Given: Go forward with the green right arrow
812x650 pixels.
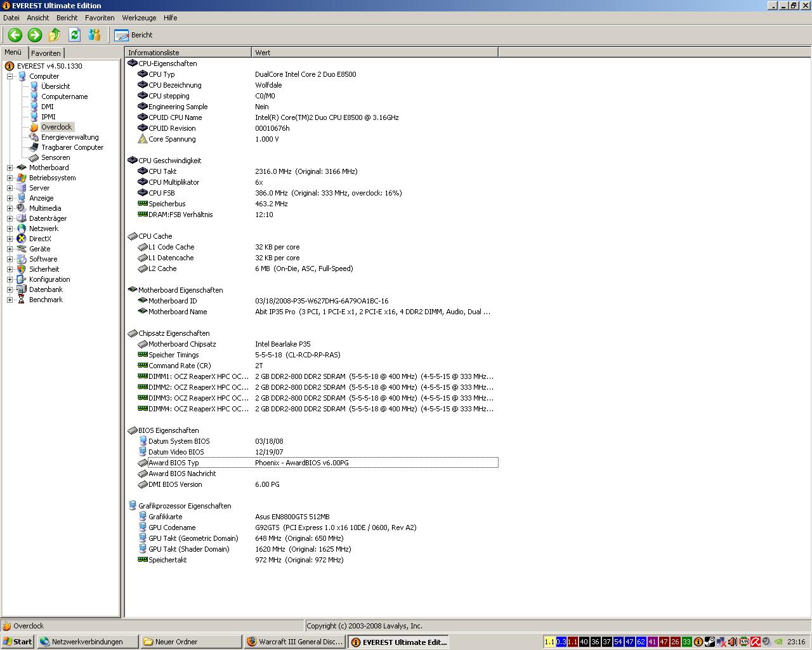Looking at the screenshot, I should tap(35, 35).
